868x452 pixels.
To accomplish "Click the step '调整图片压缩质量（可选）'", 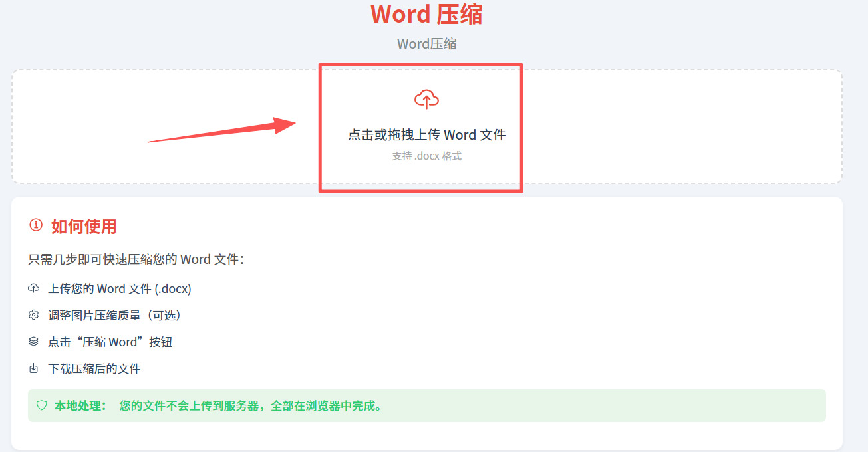I will [114, 316].
